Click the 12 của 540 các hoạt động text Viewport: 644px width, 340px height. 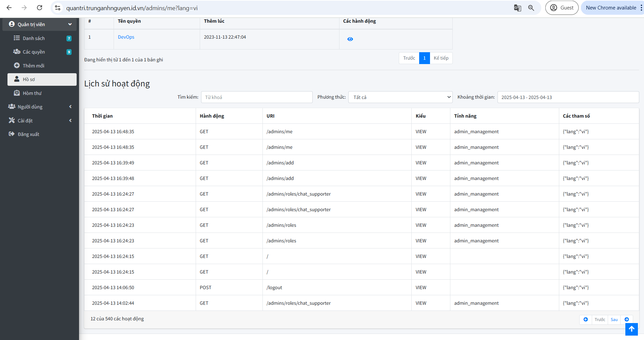tap(117, 319)
